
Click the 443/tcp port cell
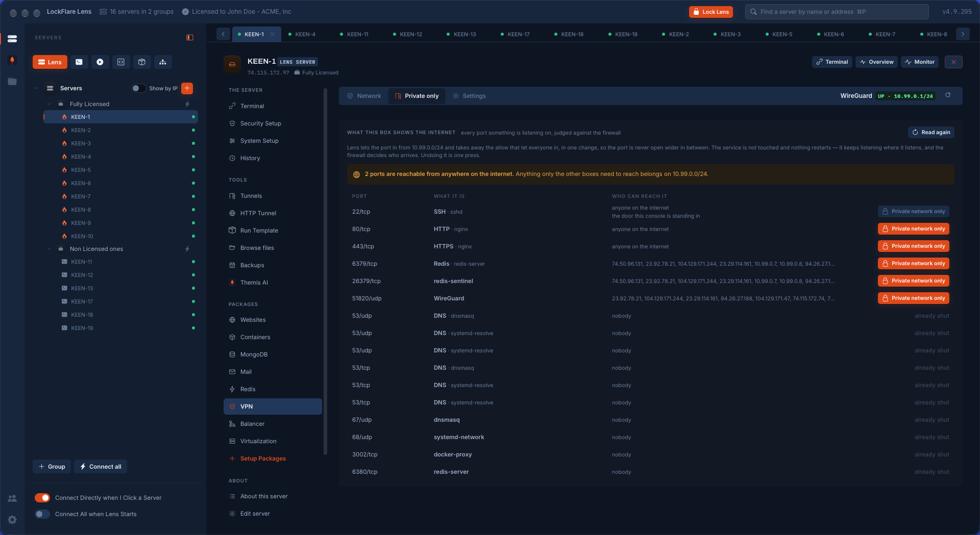pyautogui.click(x=363, y=246)
